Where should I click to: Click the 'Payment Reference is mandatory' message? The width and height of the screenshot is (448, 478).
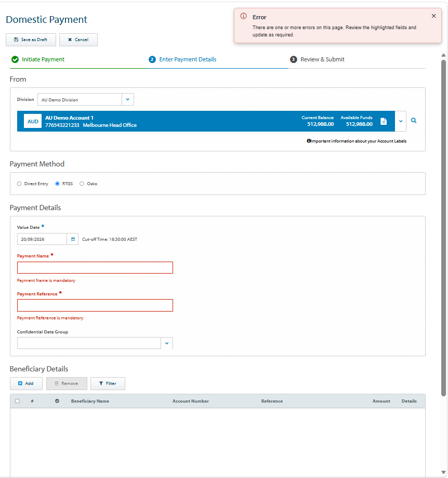pyautogui.click(x=50, y=318)
